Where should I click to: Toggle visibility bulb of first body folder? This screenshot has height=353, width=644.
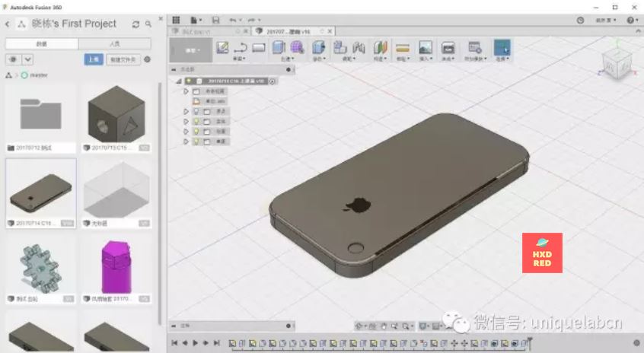point(196,111)
